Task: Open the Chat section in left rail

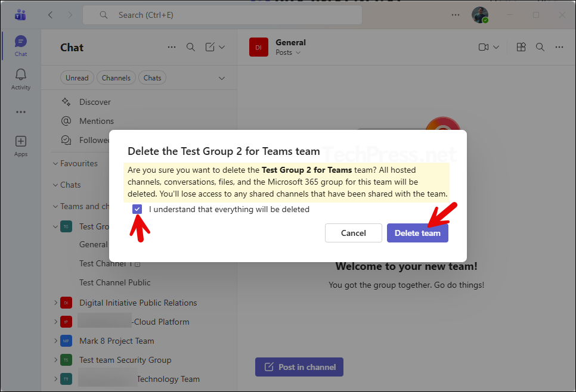Action: (21, 46)
